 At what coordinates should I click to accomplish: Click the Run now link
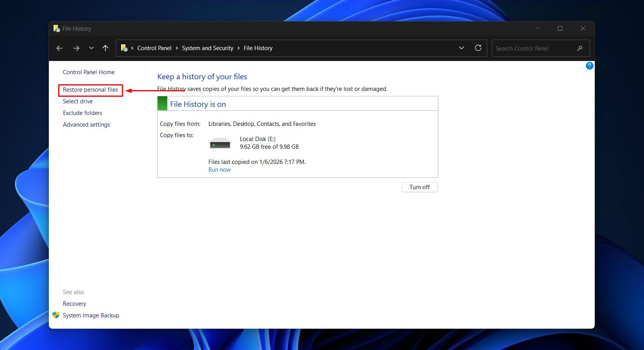[219, 169]
